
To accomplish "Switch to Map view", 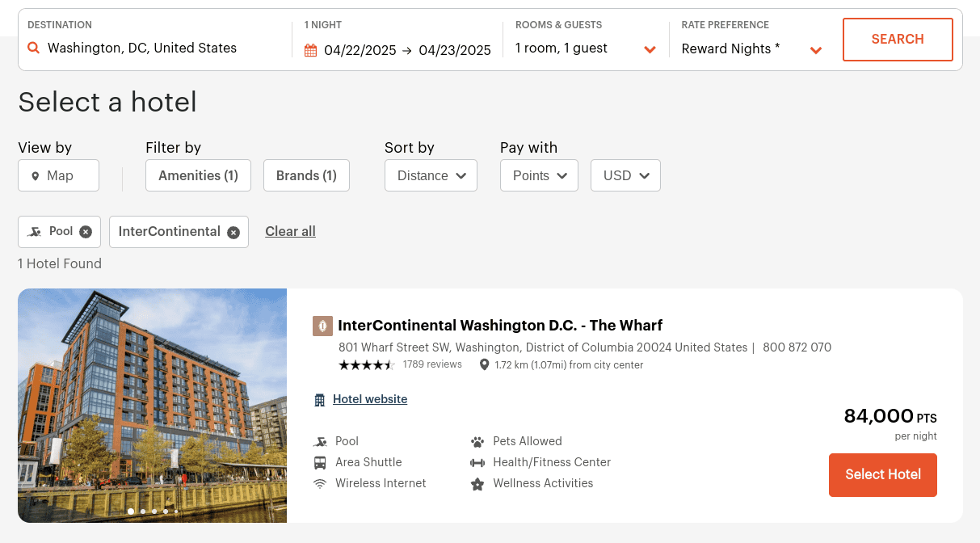I will pos(58,175).
